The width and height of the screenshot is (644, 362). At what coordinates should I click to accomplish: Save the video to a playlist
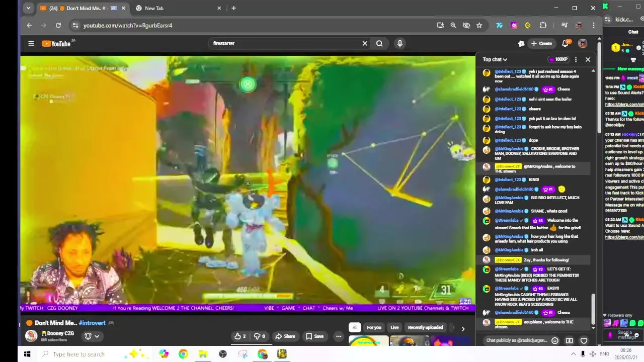click(314, 336)
